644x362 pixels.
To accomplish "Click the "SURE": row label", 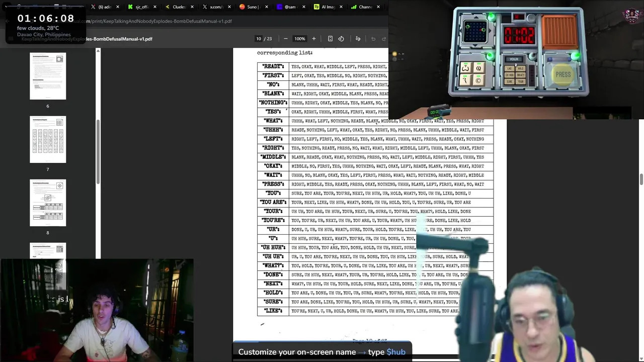I will coord(273,302).
